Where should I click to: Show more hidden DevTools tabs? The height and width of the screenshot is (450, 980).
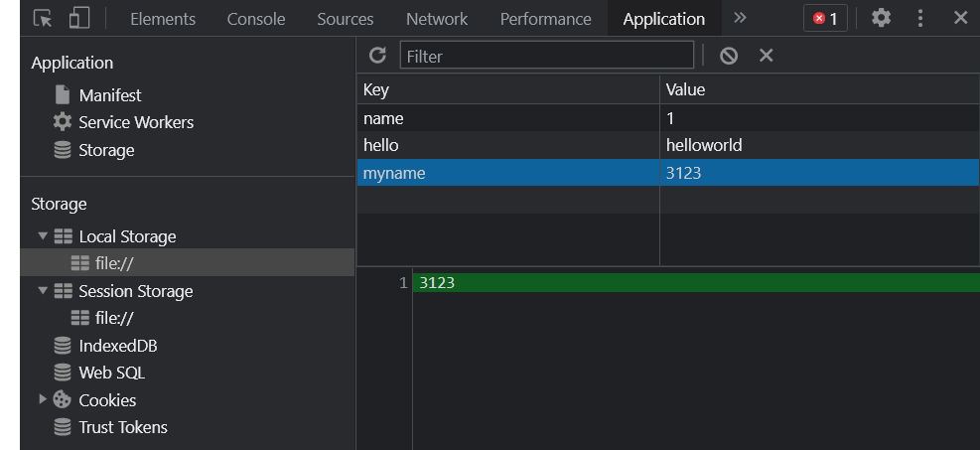coord(740,18)
